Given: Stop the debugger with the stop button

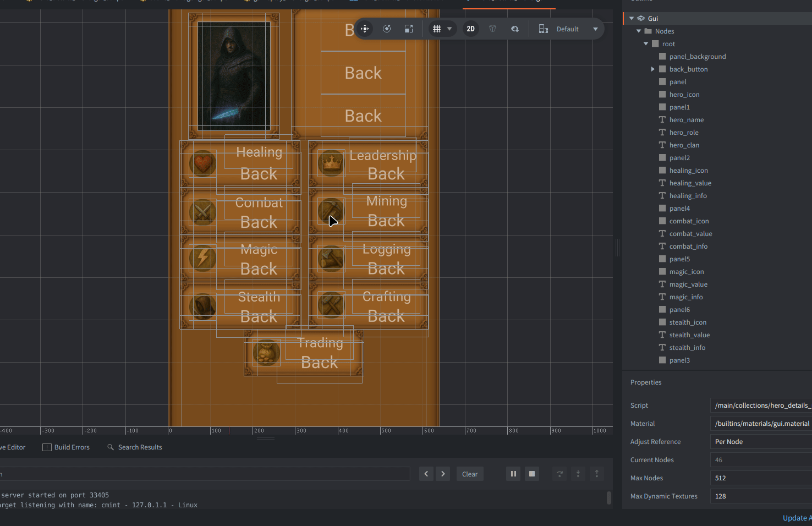Looking at the screenshot, I should point(532,474).
